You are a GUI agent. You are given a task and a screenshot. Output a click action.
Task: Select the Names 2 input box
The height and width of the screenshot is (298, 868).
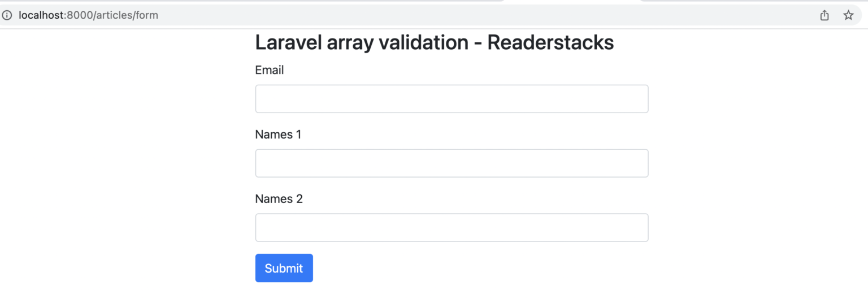[452, 228]
